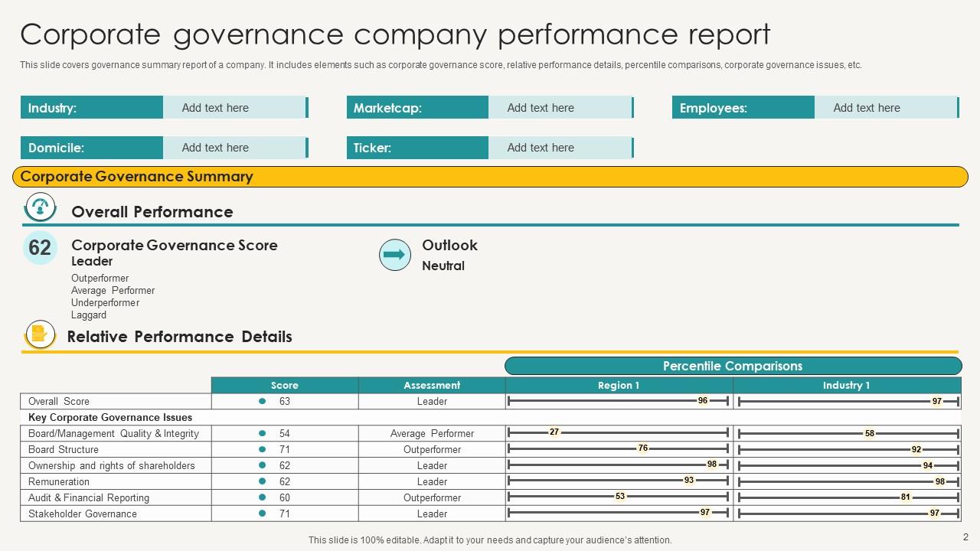980x551 pixels.
Task: Select Laggard from the performance legend
Action: coord(89,315)
